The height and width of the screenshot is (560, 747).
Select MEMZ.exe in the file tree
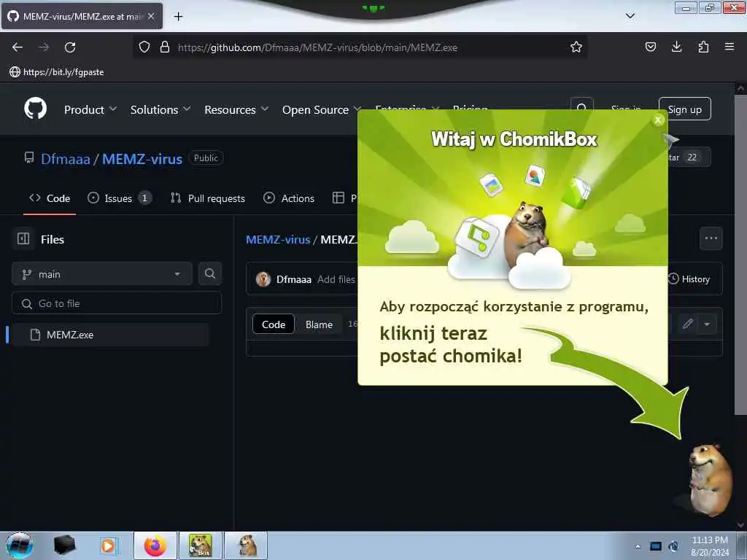coord(110,335)
